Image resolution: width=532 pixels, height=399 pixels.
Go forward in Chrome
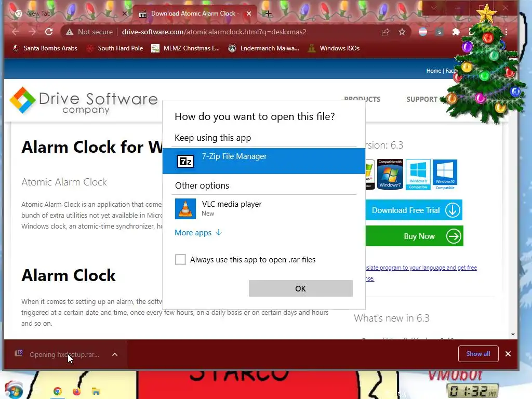click(32, 32)
